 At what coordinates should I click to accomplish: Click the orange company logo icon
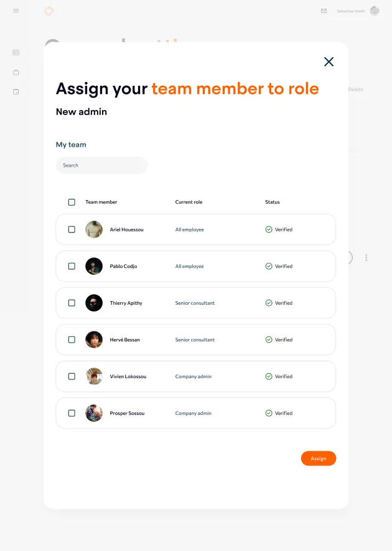click(49, 11)
